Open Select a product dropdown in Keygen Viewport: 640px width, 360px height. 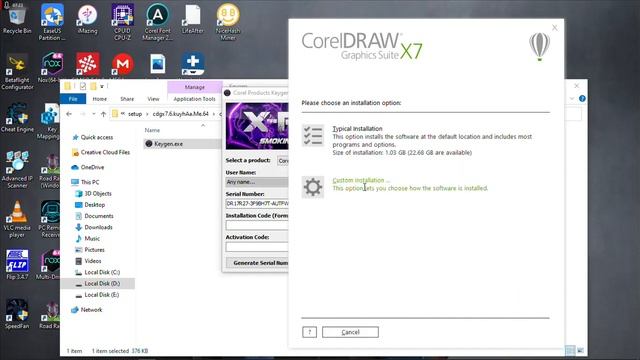[283, 160]
